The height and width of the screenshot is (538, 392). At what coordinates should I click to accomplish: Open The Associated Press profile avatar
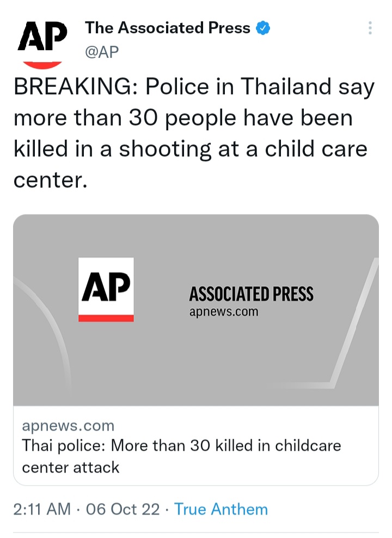(x=42, y=42)
